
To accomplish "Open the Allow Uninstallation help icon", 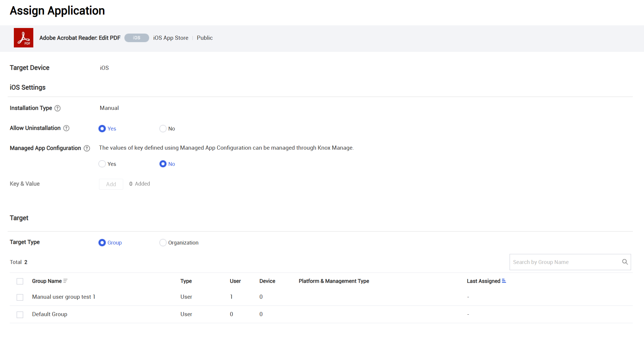I will click(x=66, y=128).
